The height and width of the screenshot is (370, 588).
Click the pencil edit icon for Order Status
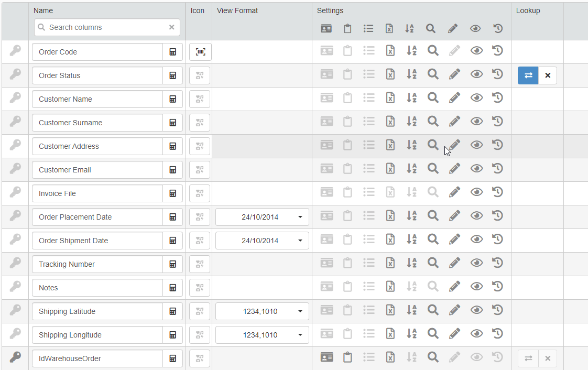click(x=454, y=74)
